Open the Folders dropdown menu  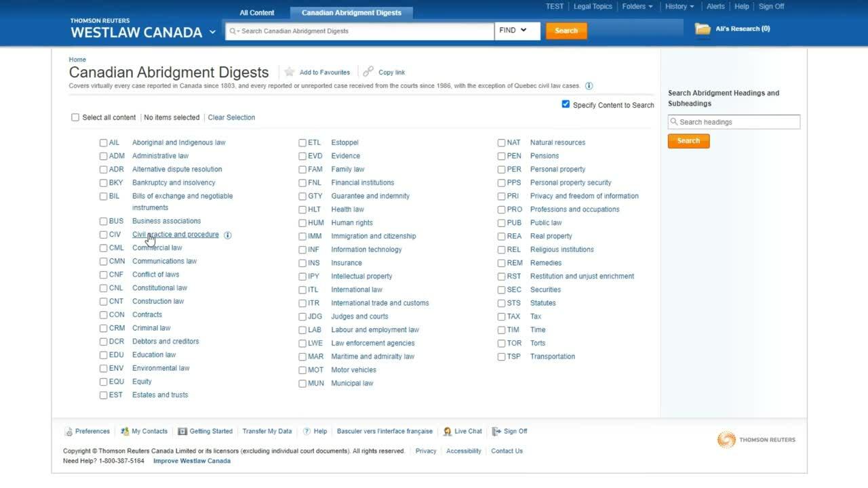coord(637,6)
